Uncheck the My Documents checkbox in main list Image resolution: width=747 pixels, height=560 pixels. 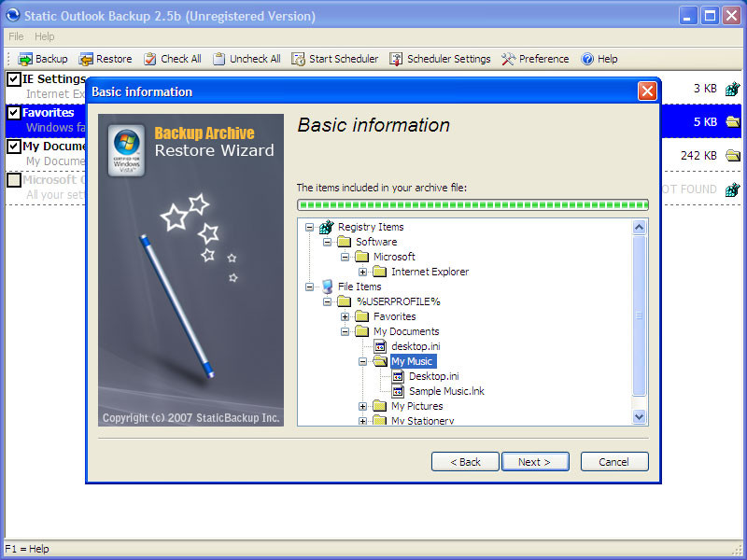click(14, 147)
